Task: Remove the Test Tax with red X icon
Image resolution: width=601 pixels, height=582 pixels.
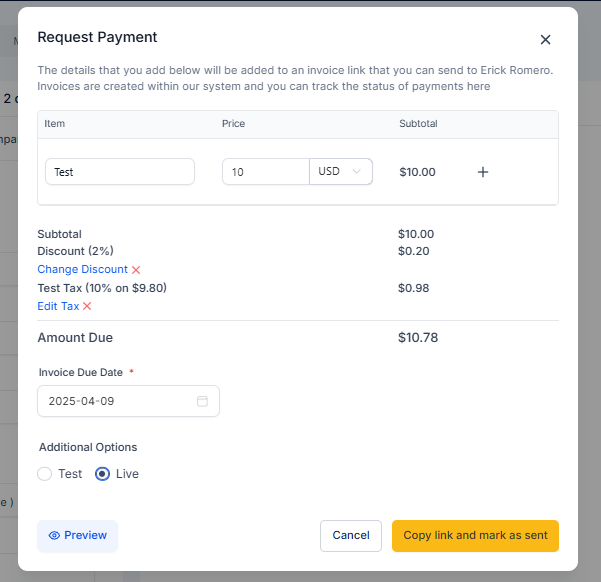Action: click(87, 306)
